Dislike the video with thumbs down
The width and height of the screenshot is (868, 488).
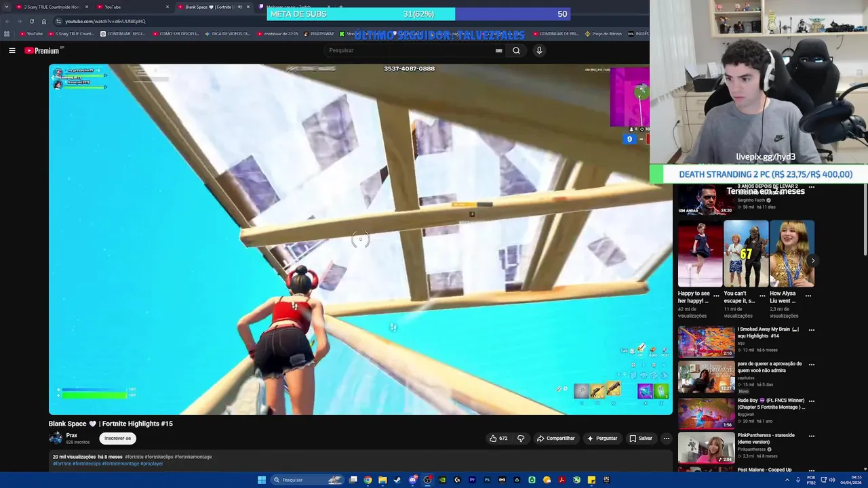(x=521, y=439)
